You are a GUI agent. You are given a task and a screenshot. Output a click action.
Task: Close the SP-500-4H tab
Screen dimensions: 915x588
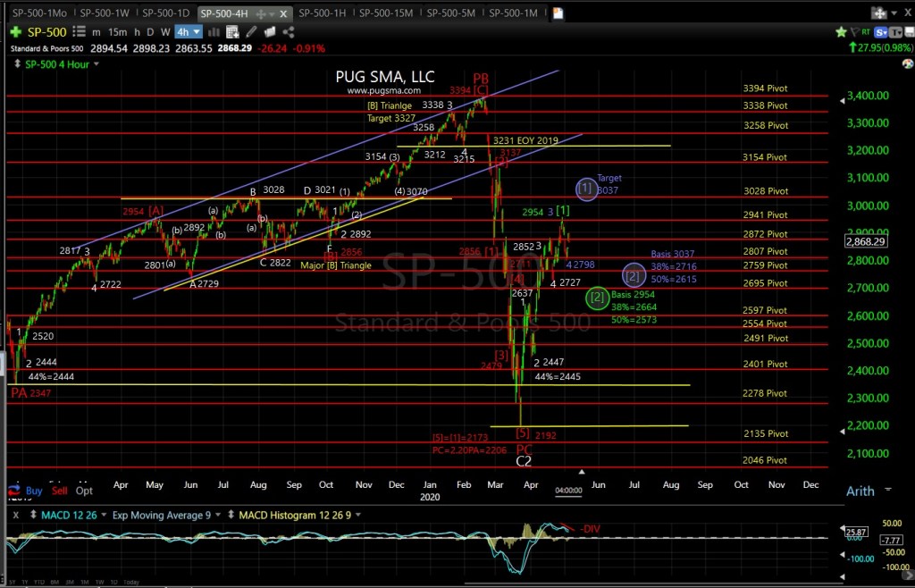284,13
